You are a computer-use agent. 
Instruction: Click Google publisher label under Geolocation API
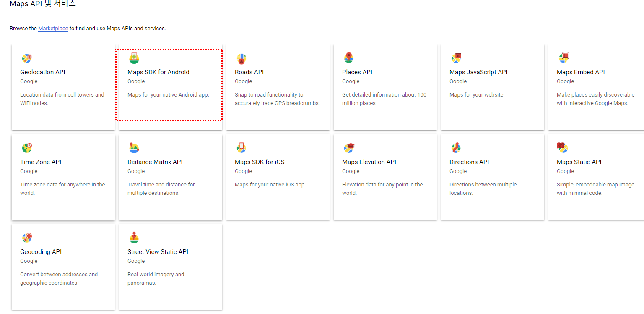29,81
